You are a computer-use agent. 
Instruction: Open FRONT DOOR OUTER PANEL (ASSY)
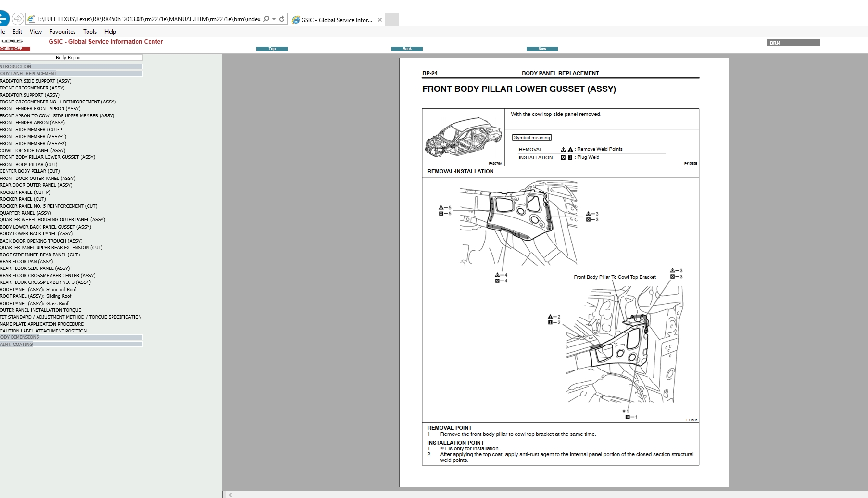click(x=38, y=179)
